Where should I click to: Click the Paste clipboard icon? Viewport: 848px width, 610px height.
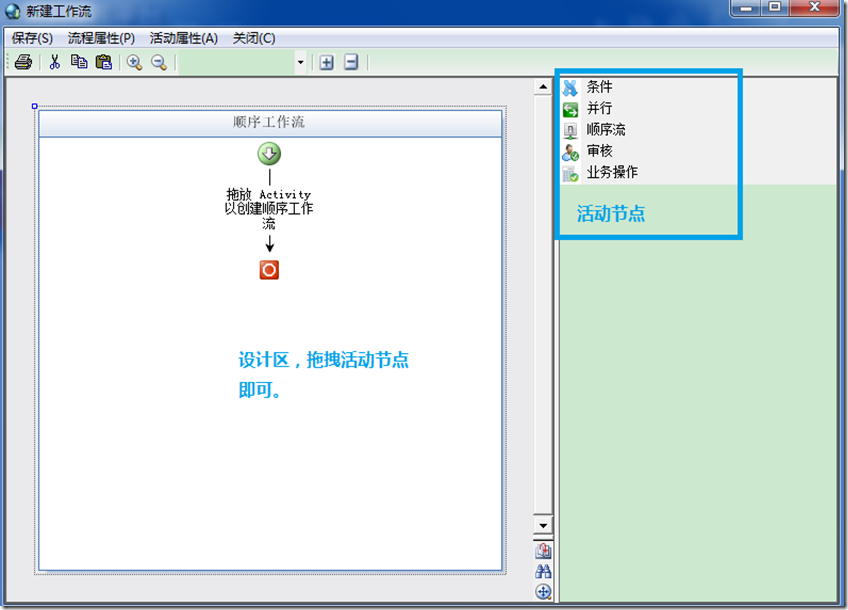tap(103, 62)
